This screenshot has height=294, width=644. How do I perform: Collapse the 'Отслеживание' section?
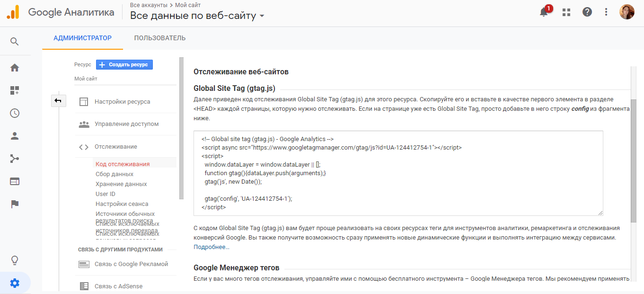pos(116,147)
